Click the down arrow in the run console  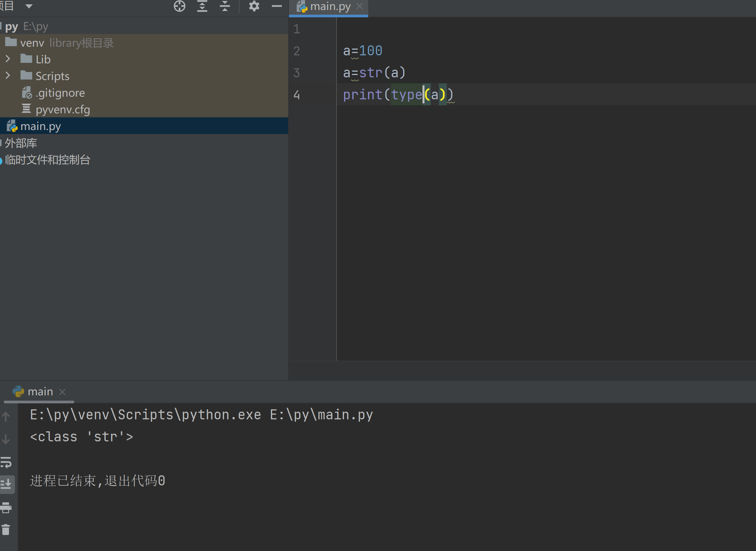click(6, 439)
